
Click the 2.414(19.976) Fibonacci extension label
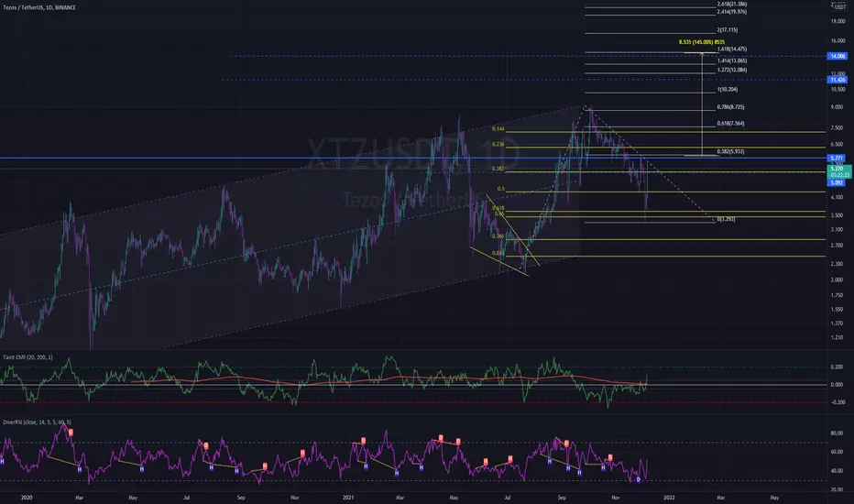[x=732, y=11]
